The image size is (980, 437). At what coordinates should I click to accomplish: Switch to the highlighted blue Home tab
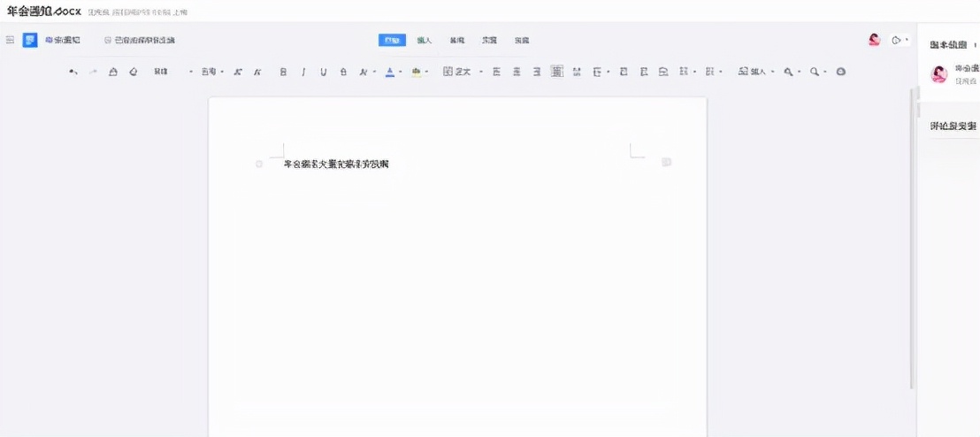click(392, 40)
